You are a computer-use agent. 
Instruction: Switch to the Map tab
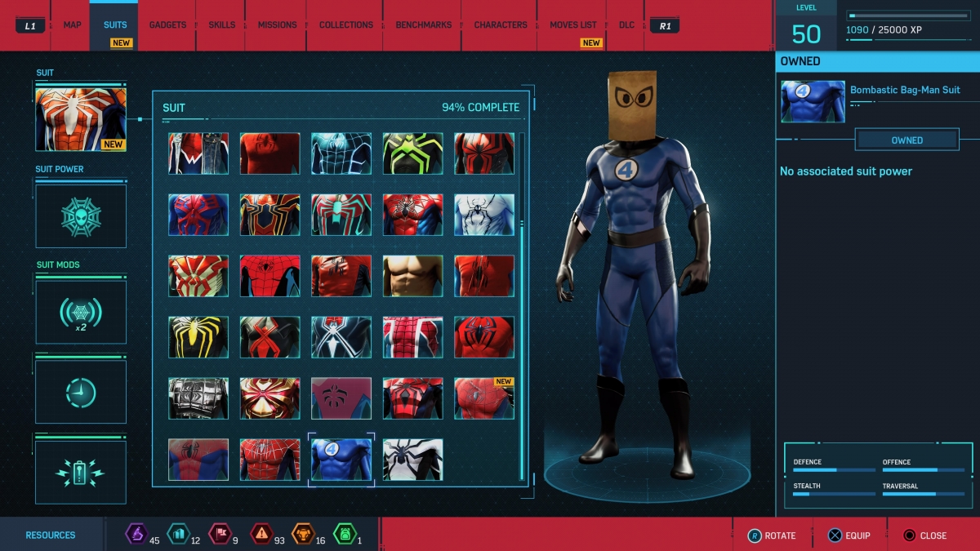[x=72, y=25]
